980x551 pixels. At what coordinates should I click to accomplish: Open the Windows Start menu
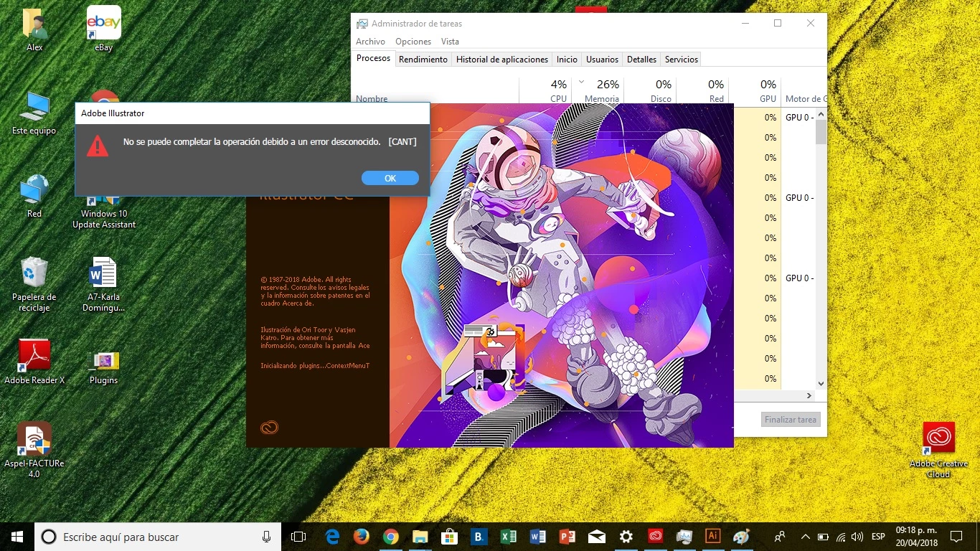pyautogui.click(x=17, y=537)
